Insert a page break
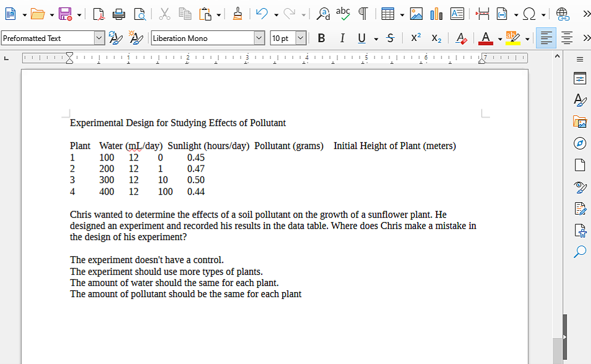The width and height of the screenshot is (591, 364). coord(482,14)
